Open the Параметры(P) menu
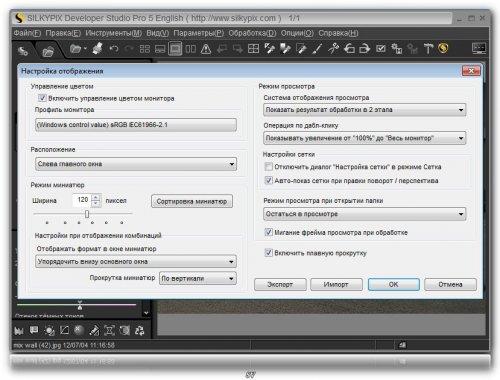The image size is (500, 380). click(199, 33)
